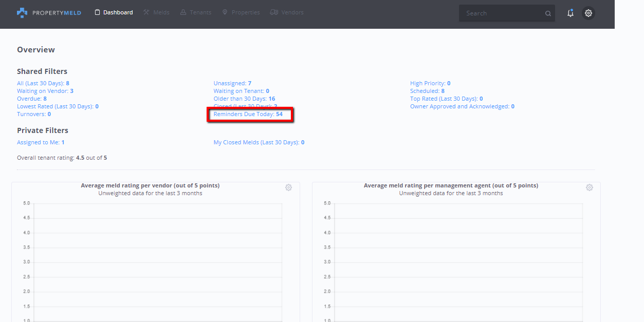
Task: Open management agent chart settings gear
Action: 589,187
